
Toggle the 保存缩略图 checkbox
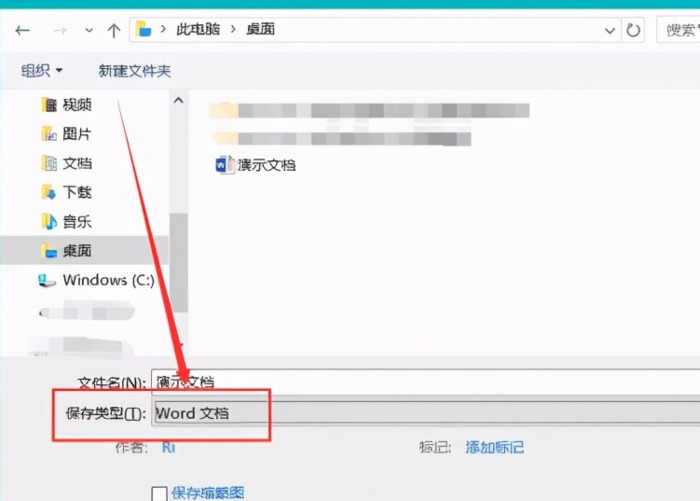tap(159, 493)
